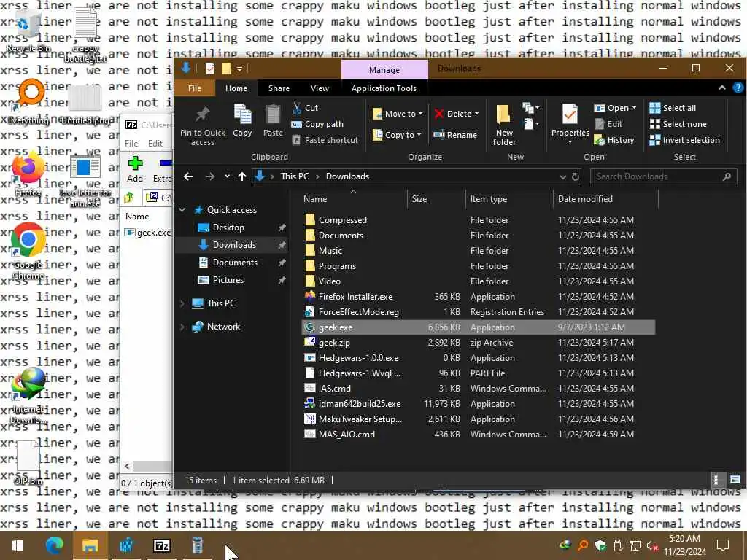Viewport: 747px width, 560px height.
Task: Open Explorer help question mark
Action: [738, 87]
